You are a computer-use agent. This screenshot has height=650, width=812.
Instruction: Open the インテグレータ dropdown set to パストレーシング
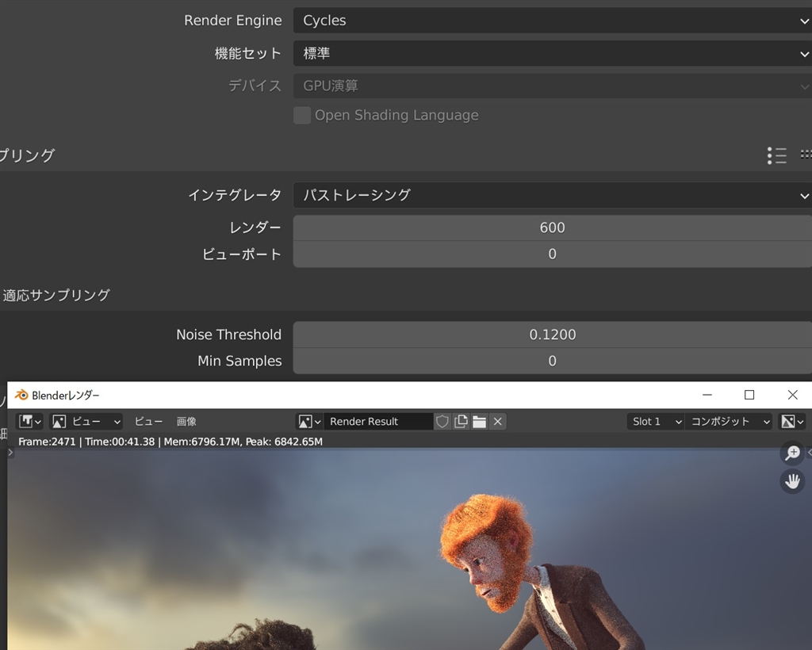pos(552,195)
